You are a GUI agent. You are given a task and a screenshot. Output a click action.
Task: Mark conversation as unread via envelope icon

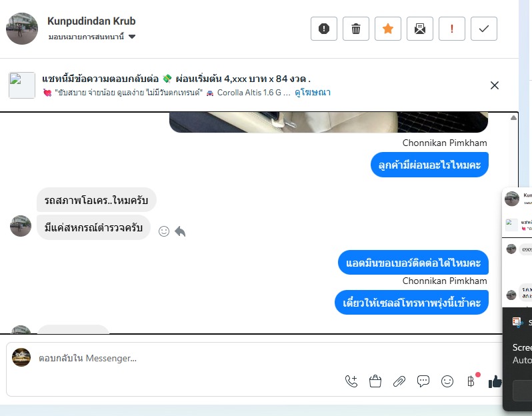(420, 29)
